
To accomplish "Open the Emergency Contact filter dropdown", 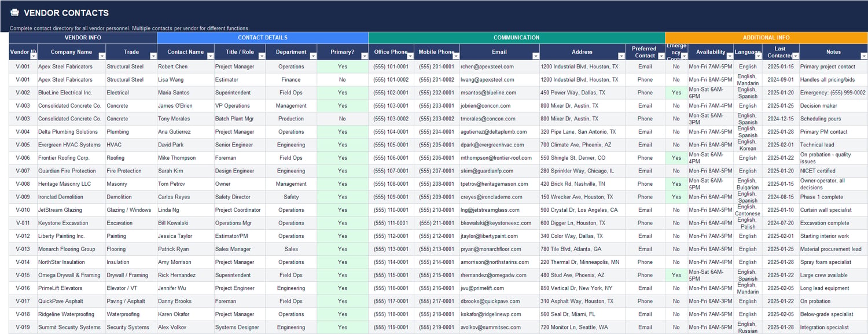I will click(x=683, y=56).
